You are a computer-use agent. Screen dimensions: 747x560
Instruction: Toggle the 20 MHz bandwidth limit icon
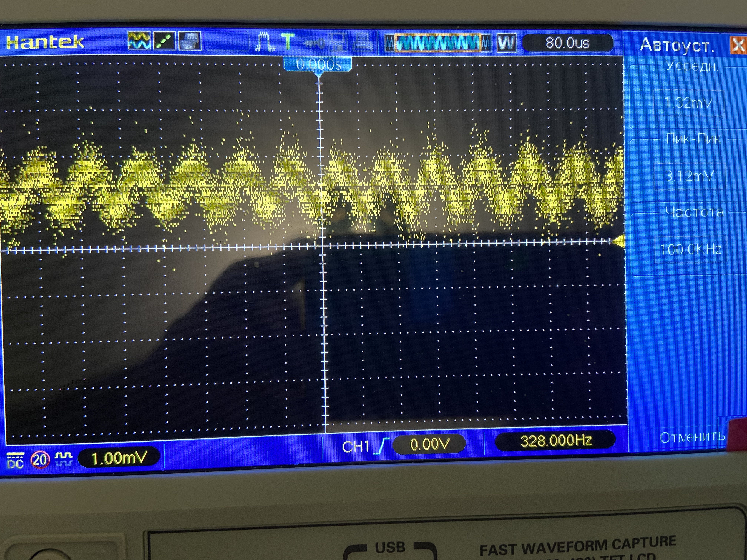click(40, 460)
